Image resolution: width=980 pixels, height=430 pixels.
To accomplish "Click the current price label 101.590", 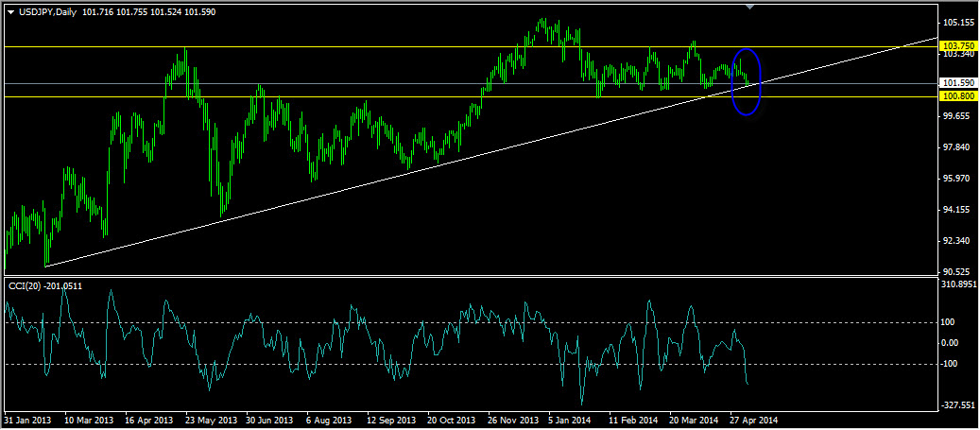I will point(958,82).
